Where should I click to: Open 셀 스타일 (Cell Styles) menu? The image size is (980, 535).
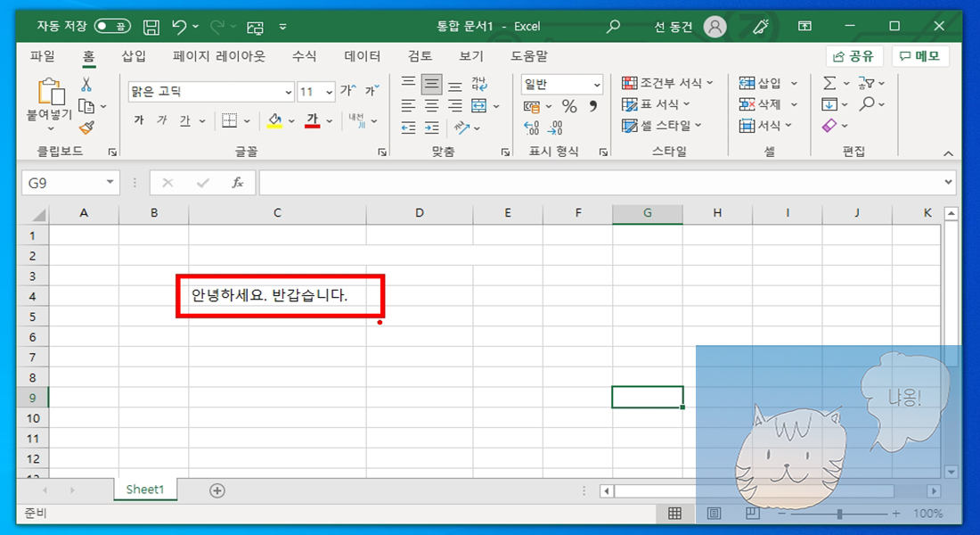pos(661,125)
